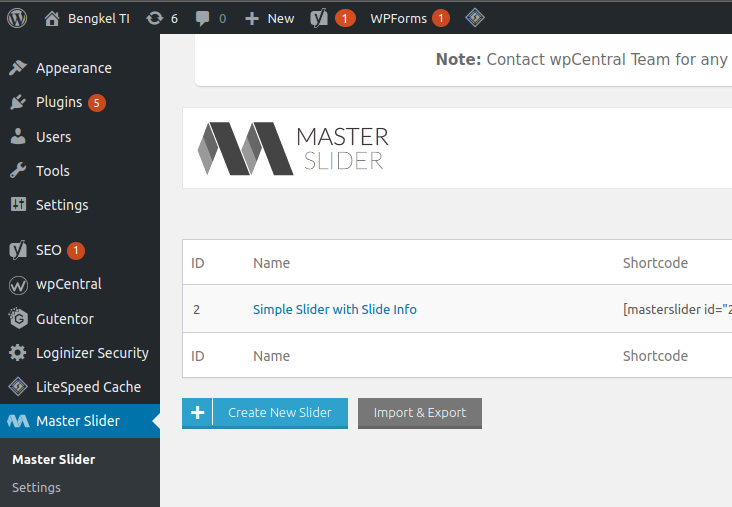This screenshot has height=507, width=732.
Task: Open the Loginizer Security menu item
Action: [92, 353]
